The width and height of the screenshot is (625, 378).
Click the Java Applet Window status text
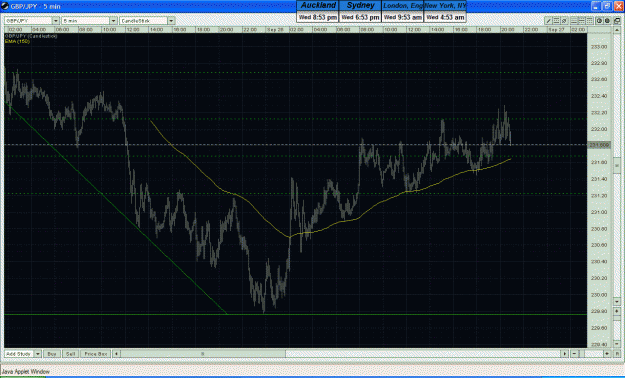pyautogui.click(x=26, y=372)
